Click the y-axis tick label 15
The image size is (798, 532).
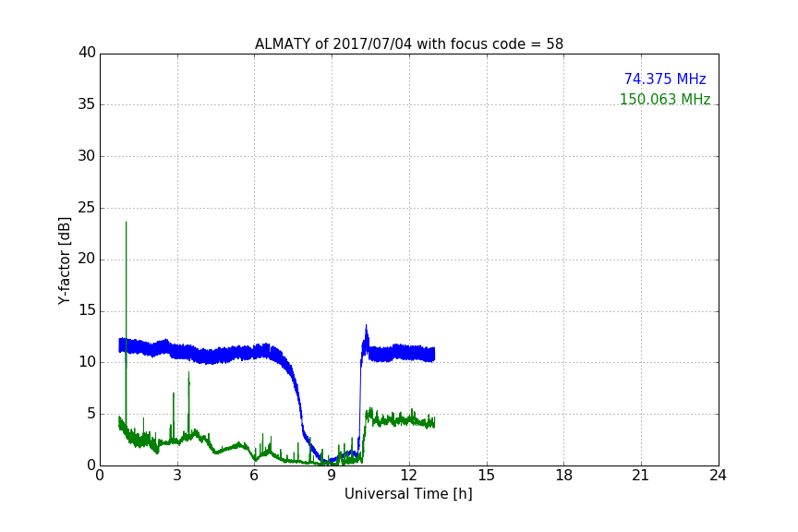tap(87, 310)
